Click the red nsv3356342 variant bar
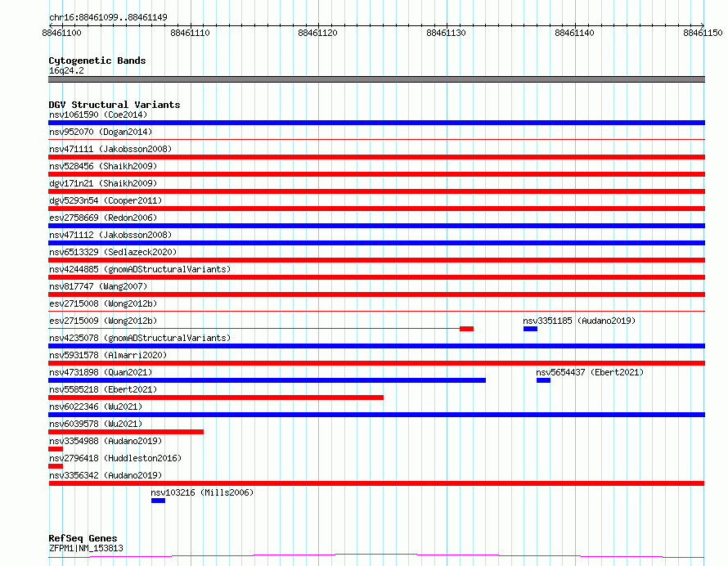This screenshot has height=566, width=728. [x=376, y=483]
